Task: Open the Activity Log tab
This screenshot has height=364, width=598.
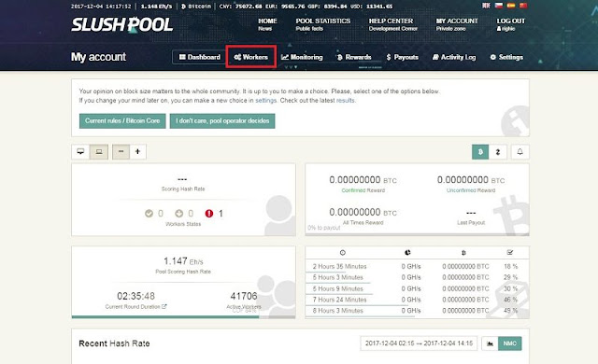Action: [x=454, y=57]
